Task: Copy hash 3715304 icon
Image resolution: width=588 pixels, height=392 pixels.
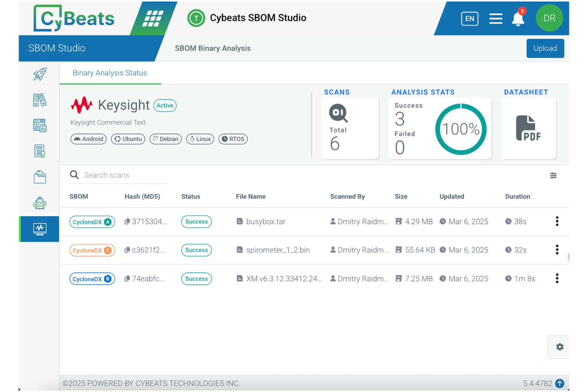Action: 127,222
